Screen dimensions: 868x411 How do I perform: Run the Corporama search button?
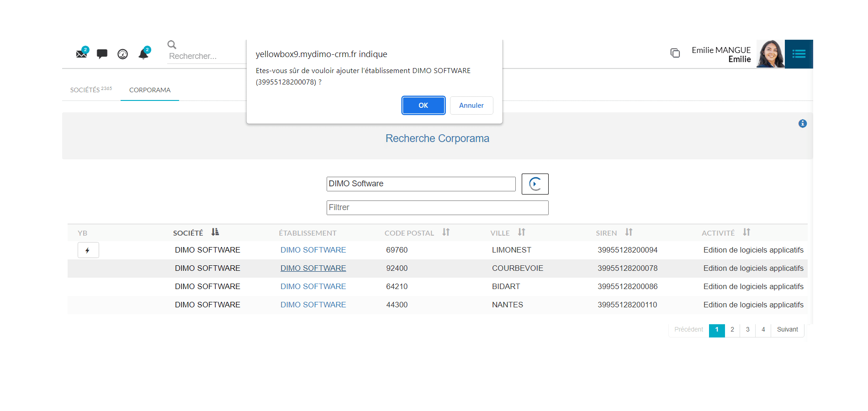(535, 184)
